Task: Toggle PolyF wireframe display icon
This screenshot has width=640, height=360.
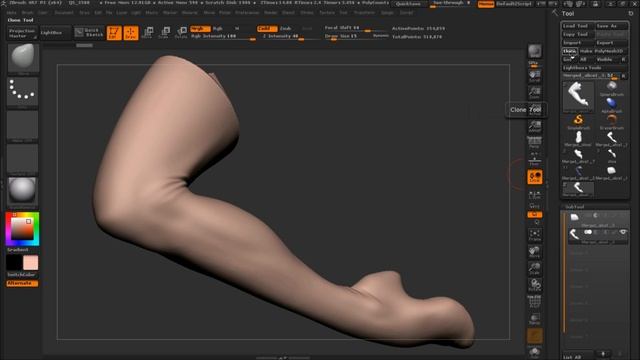Action: coord(535,302)
